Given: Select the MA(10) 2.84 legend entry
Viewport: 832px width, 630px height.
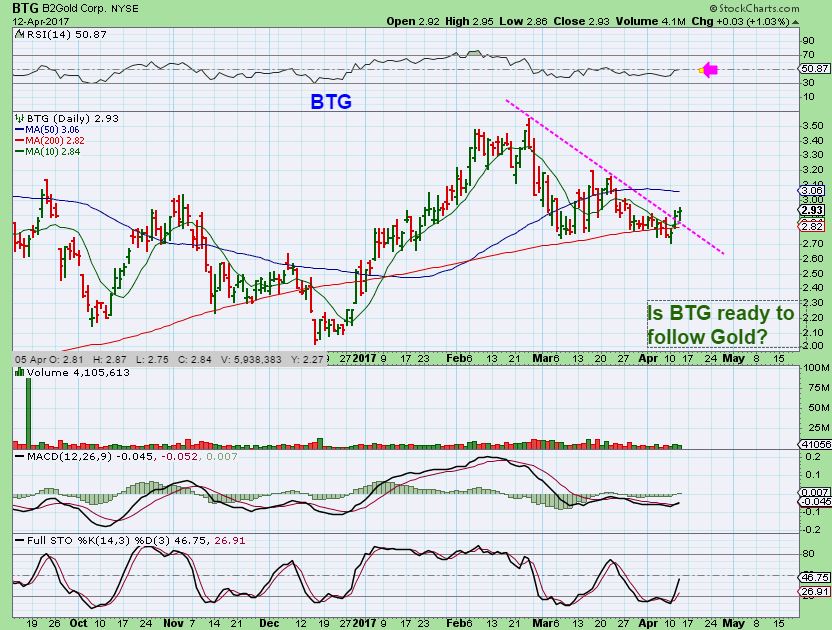Looking at the screenshot, I should 48,152.
